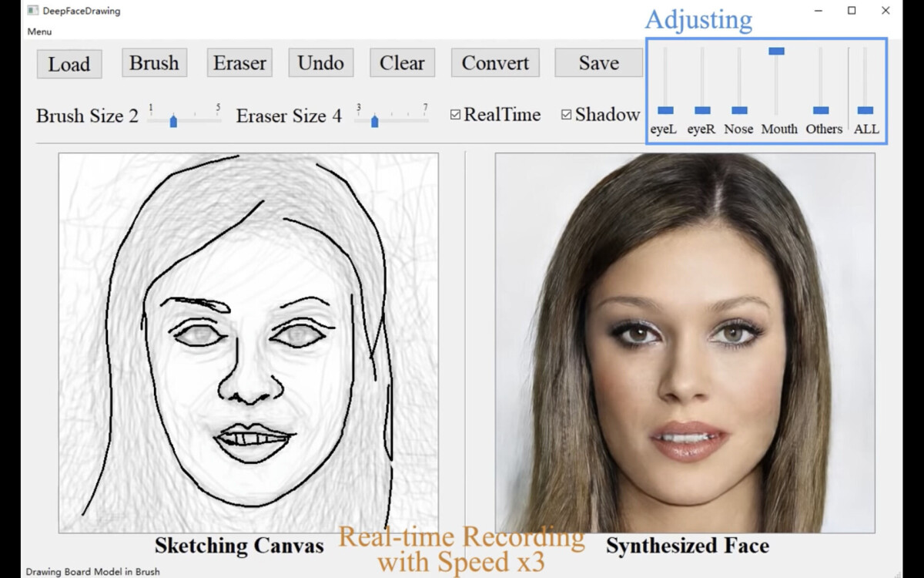This screenshot has width=924, height=578.
Task: Minimize the DeepFaceDrawing window
Action: pos(818,11)
